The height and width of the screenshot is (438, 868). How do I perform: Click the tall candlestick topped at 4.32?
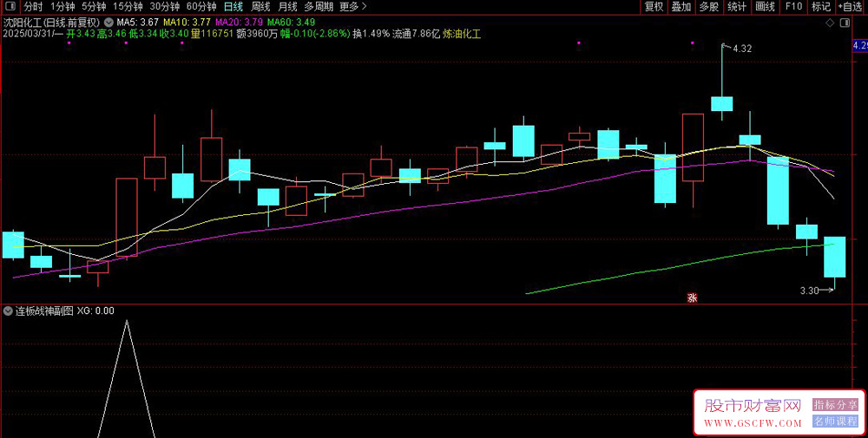tap(722, 103)
